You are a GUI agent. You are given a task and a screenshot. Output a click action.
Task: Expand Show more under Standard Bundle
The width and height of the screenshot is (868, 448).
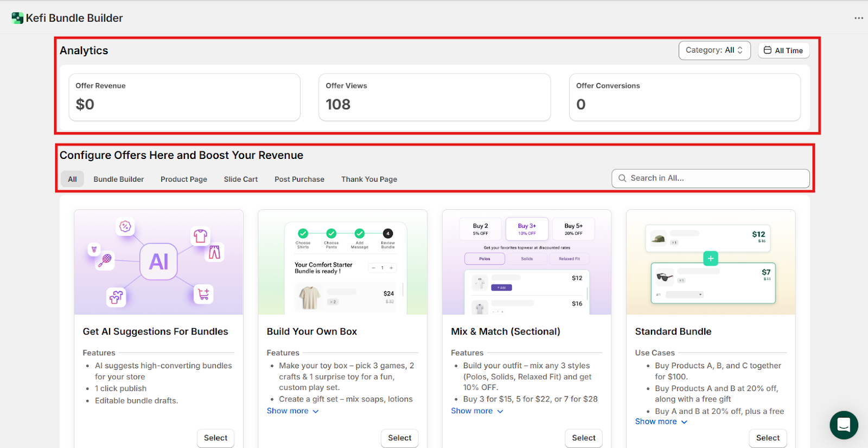661,421
